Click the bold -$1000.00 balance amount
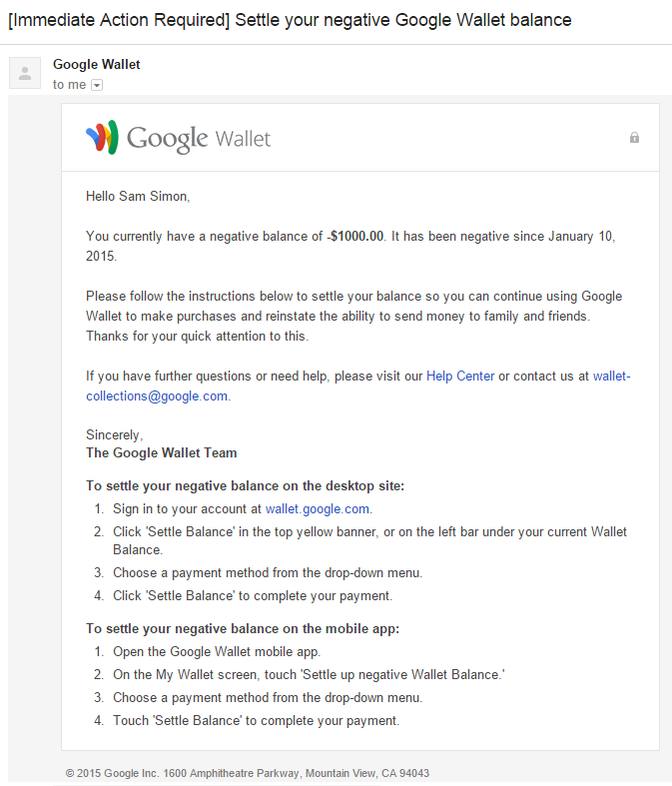The width and height of the screenshot is (672, 786). tap(354, 237)
